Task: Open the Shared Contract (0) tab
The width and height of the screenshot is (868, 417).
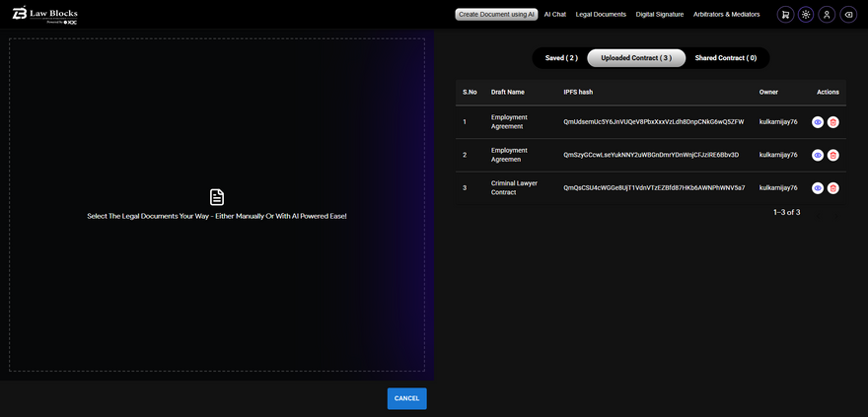Action: [x=725, y=58]
